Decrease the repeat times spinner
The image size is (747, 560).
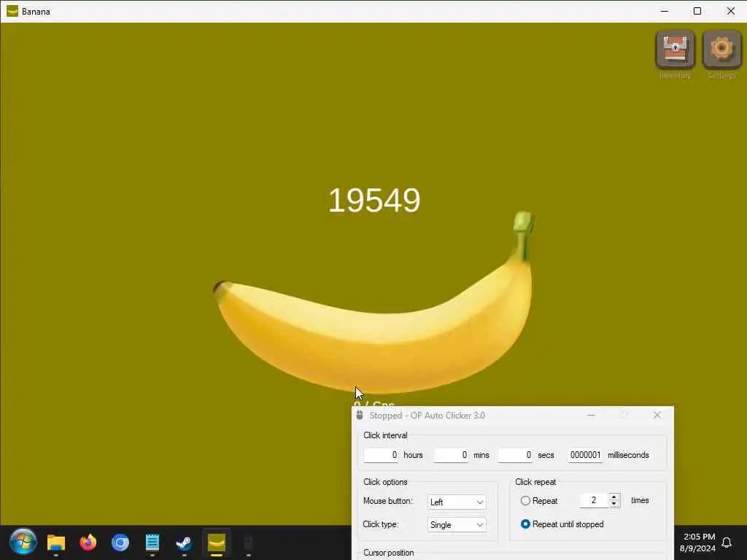pos(614,504)
